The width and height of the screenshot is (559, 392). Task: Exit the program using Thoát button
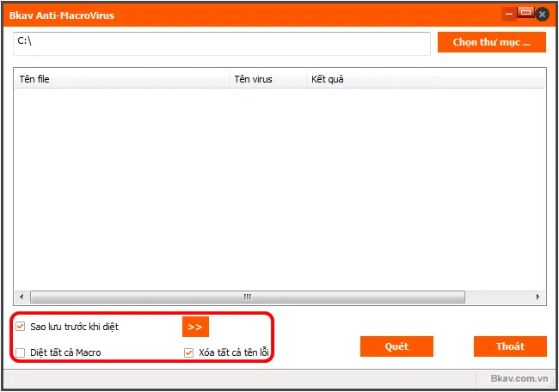(x=509, y=346)
